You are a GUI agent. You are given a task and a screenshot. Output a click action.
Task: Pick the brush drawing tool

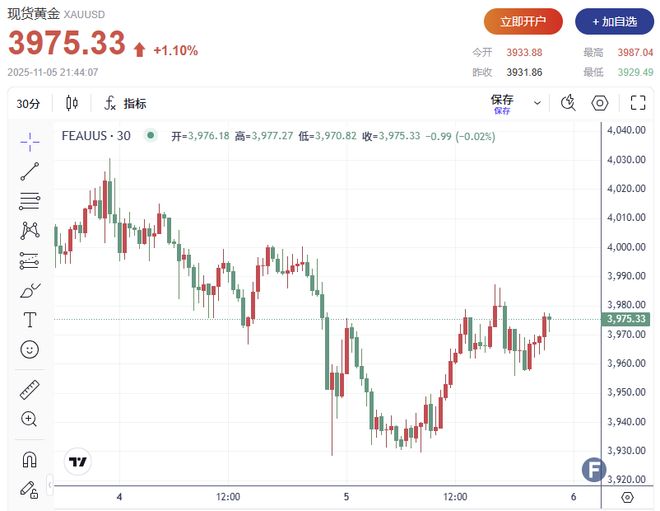29,291
